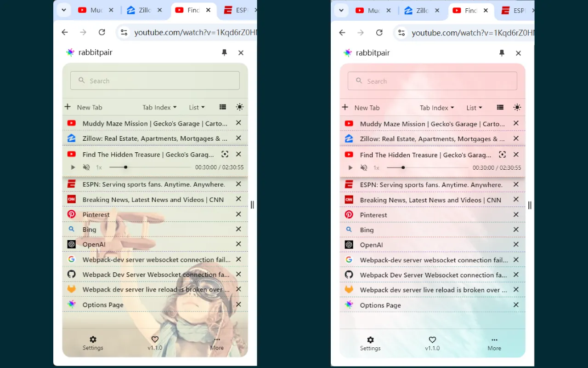Change the 1x playback speed
Screen dimensions: 588x368
(99, 167)
